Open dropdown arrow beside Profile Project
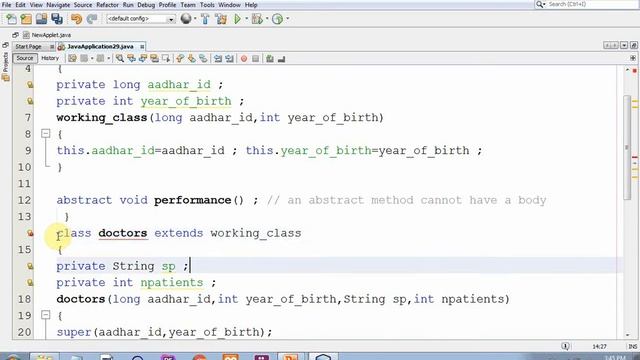Image resolution: width=640 pixels, height=360 pixels. point(288,19)
